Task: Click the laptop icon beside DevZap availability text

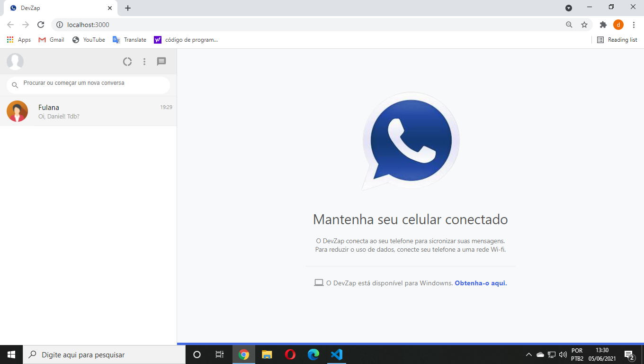Action: (x=319, y=283)
